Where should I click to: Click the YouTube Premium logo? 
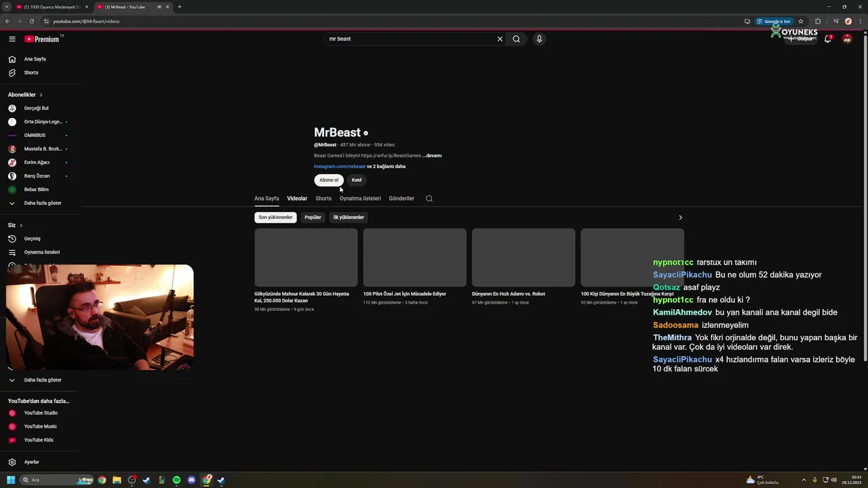pyautogui.click(x=42, y=39)
